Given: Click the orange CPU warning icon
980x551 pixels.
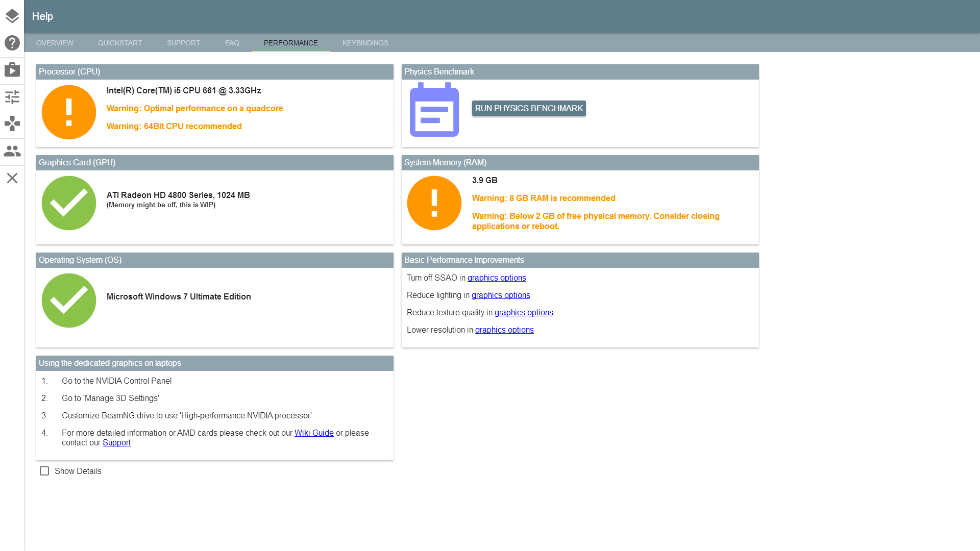Looking at the screenshot, I should point(69,112).
